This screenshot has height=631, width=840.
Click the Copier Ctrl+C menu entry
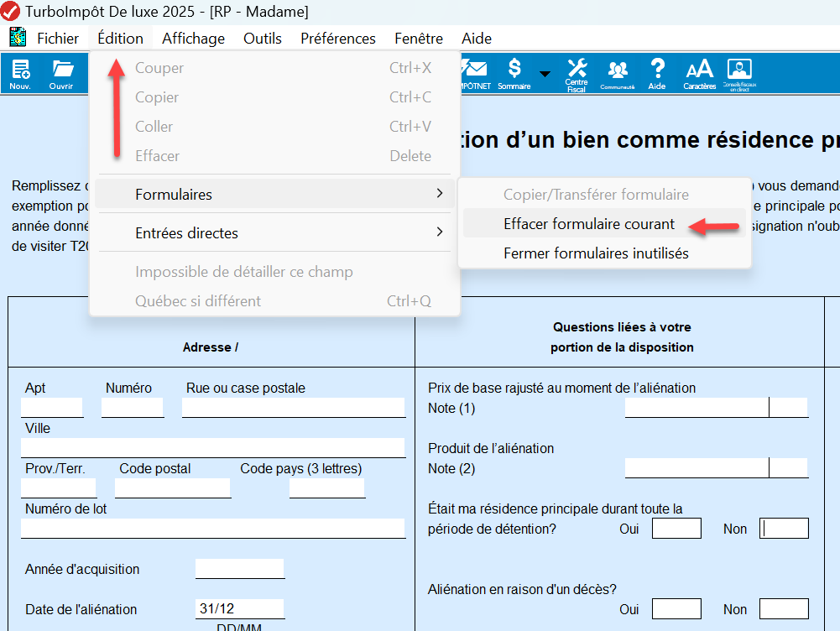[274, 97]
